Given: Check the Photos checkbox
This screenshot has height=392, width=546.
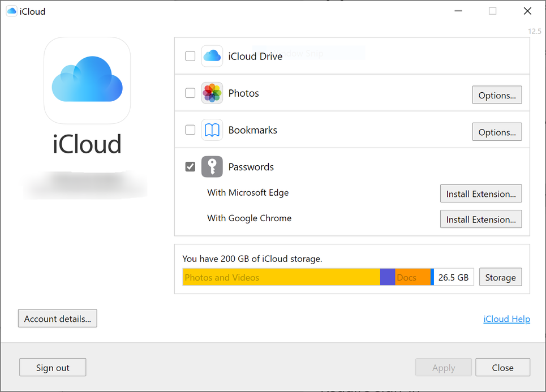Looking at the screenshot, I should tap(190, 93).
